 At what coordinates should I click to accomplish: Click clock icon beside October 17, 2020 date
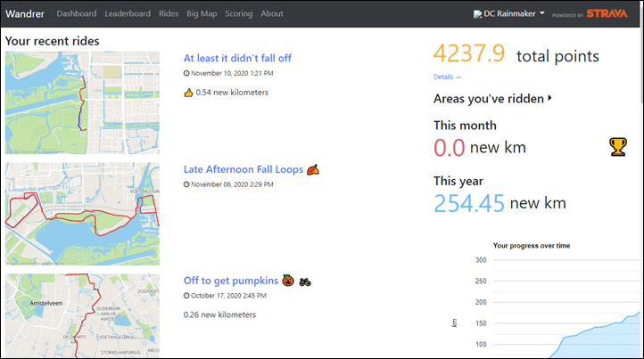tap(186, 296)
